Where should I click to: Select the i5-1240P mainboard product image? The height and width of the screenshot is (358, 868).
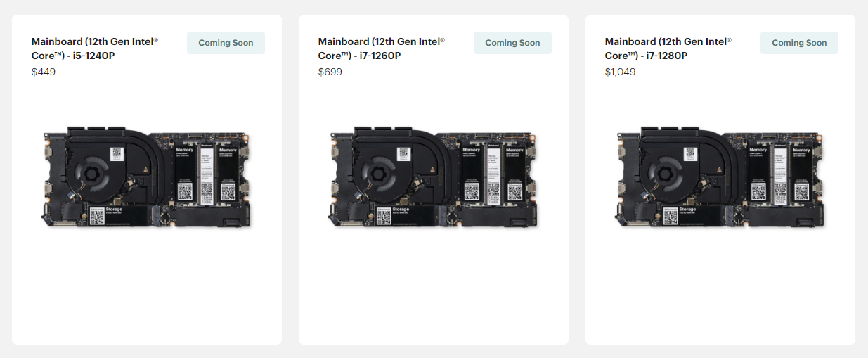point(147,177)
